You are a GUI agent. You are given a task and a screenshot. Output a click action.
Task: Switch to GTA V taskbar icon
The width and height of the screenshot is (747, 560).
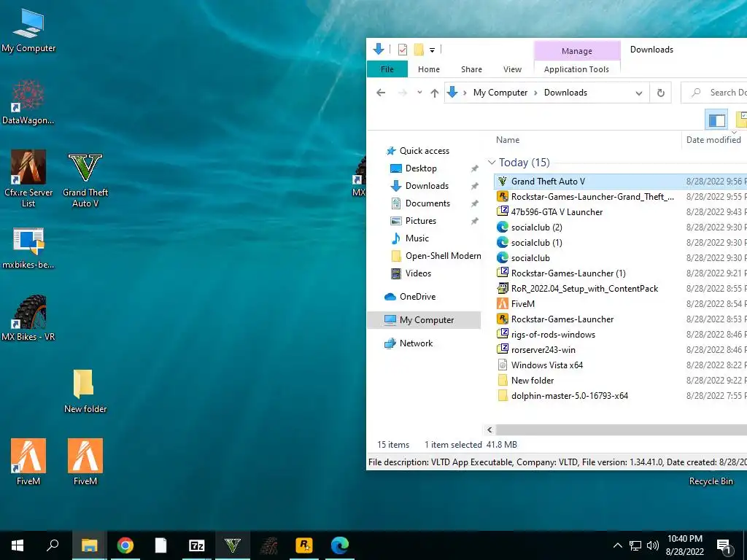click(233, 545)
